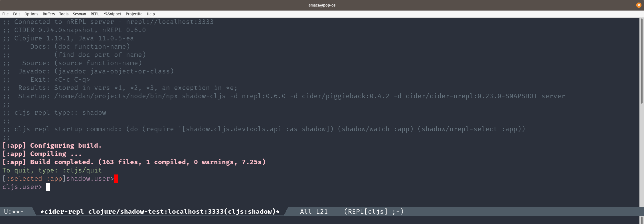Click the emacs@pop-os window title
The width and height of the screenshot is (644, 224).
[x=322, y=5]
